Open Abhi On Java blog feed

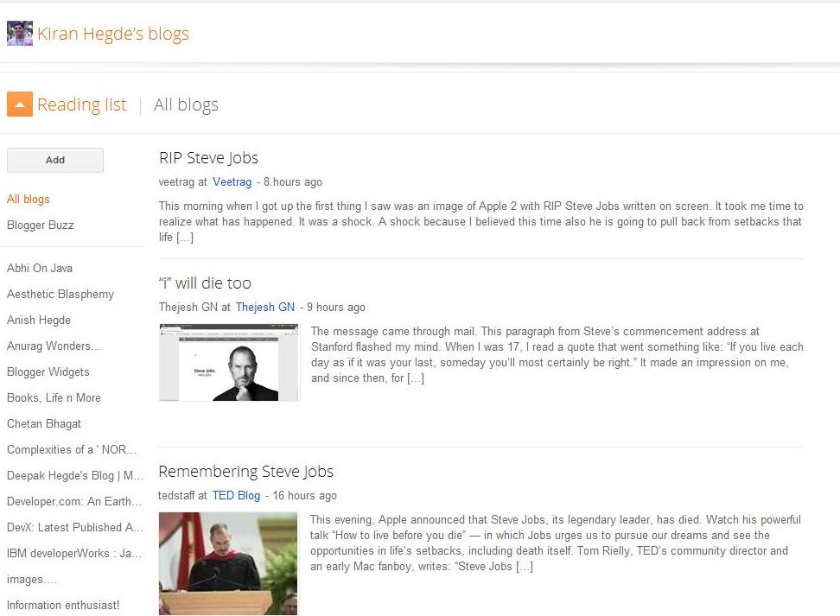40,268
